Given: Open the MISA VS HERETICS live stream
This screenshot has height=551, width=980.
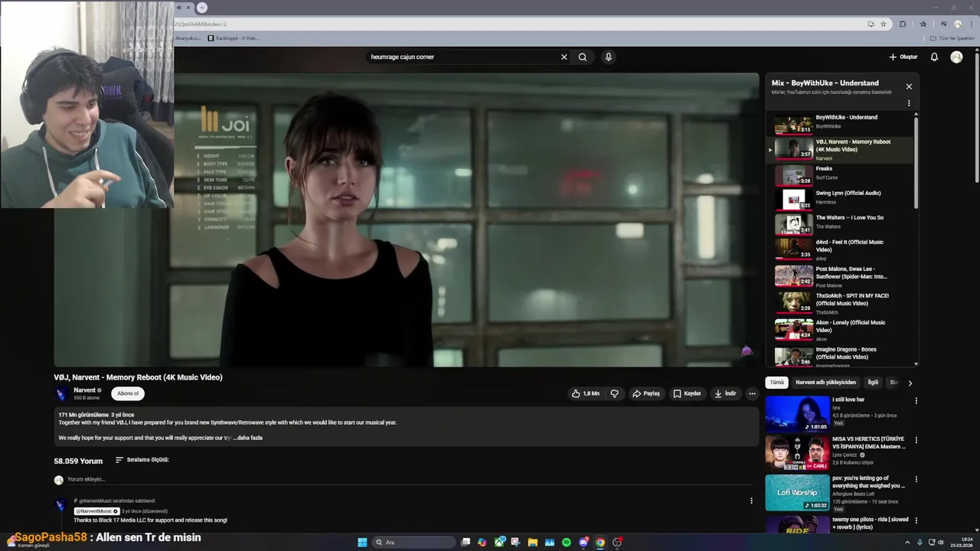Looking at the screenshot, I should [x=797, y=452].
